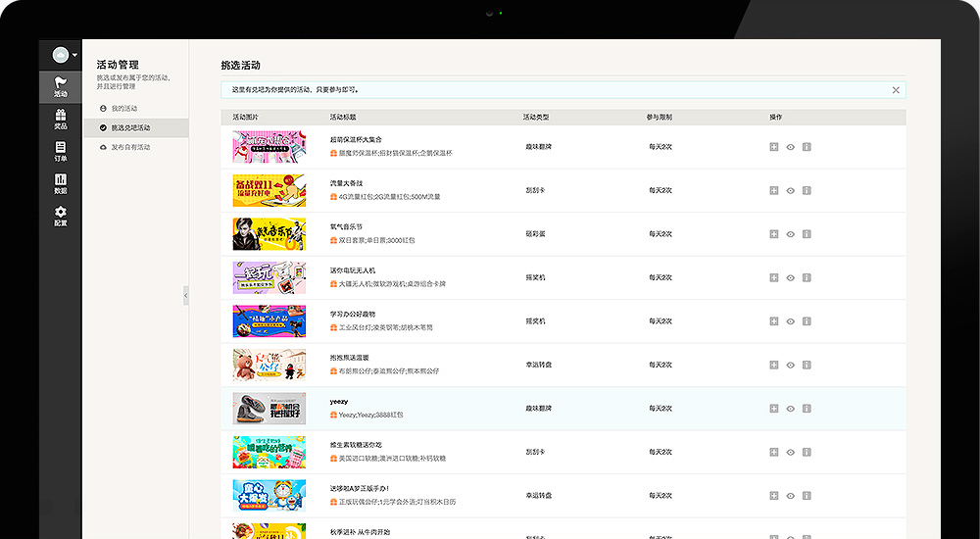Dismiss the notice banner with X
The height and width of the screenshot is (539, 980).
[895, 90]
